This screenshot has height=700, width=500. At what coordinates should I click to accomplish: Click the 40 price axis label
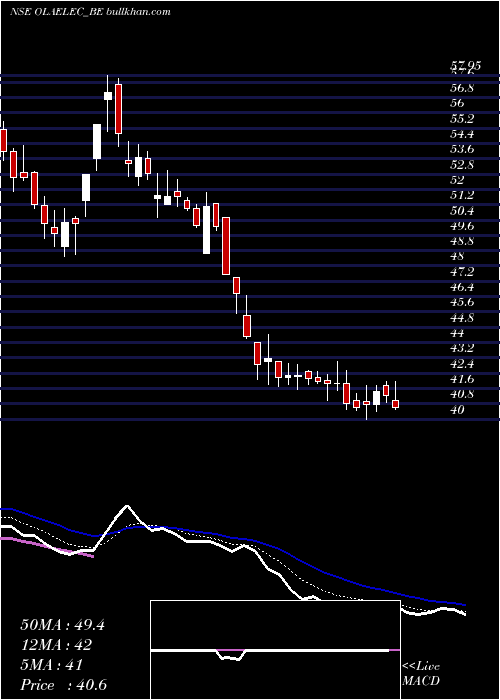click(457, 410)
